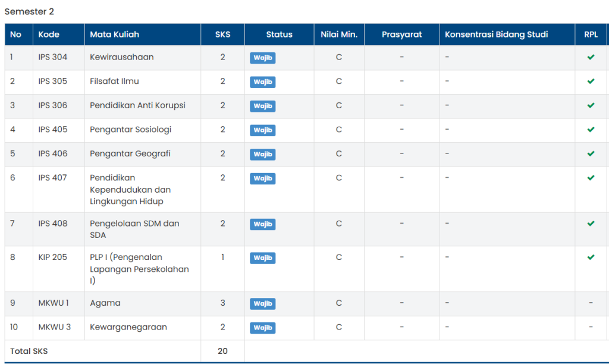Click the Nilai Min. column header
This screenshot has width=609, height=364.
339,34
